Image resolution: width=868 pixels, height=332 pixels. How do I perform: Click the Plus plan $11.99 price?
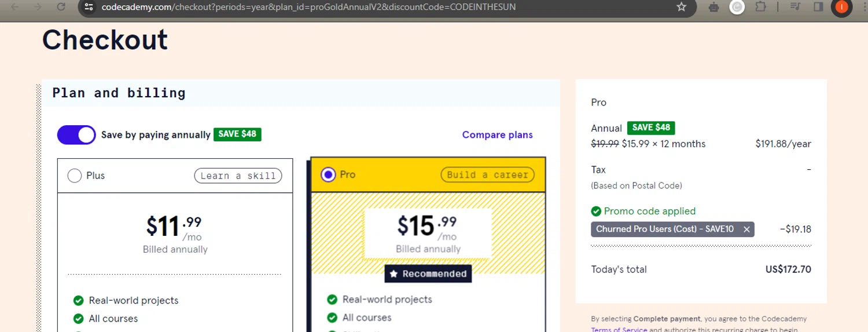coord(174,225)
